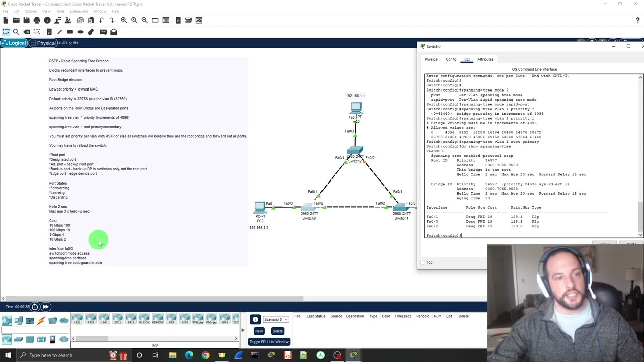Select the Draw Line tool
Viewport: 644px width, 362px height.
tap(59, 32)
